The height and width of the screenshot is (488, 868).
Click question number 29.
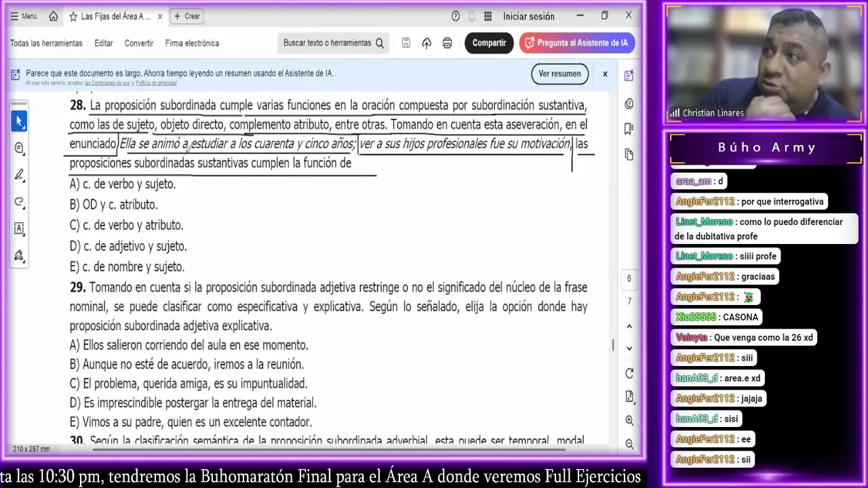77,287
